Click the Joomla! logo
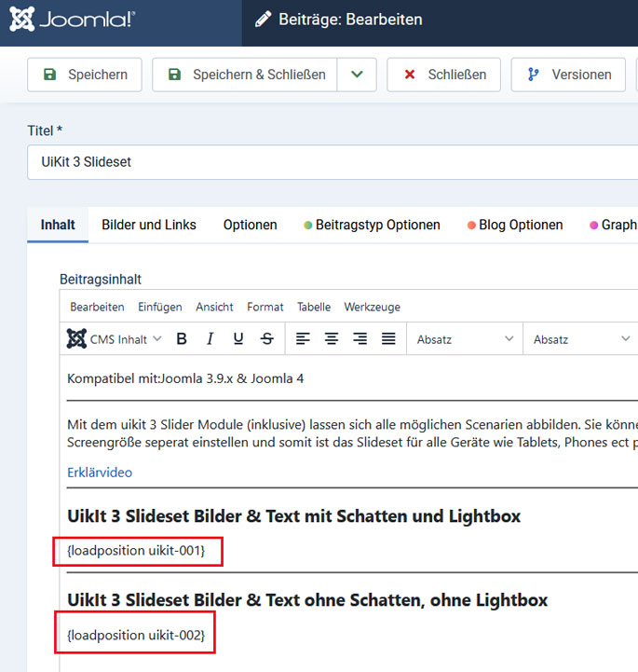Image resolution: width=638 pixels, height=672 pixels. 73,20
